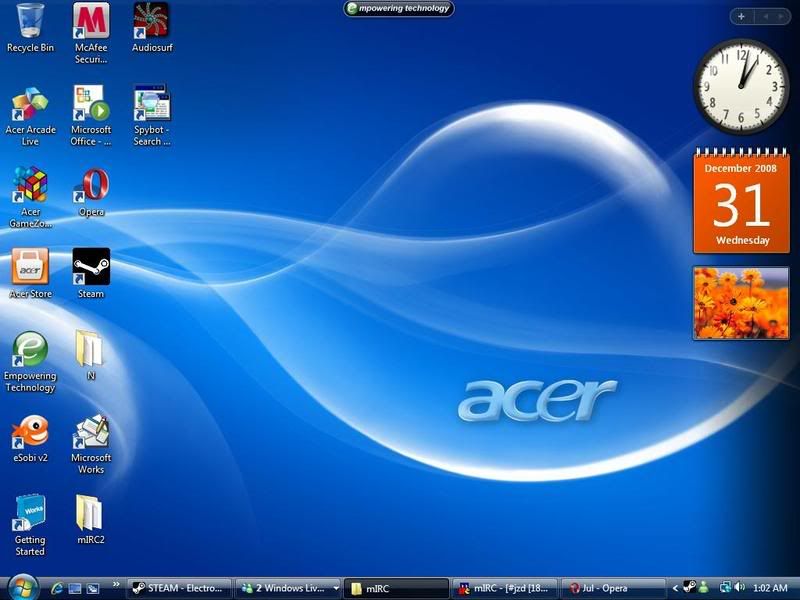Select the Acer Arcade Live icon
This screenshot has height=600, width=800.
click(30, 104)
